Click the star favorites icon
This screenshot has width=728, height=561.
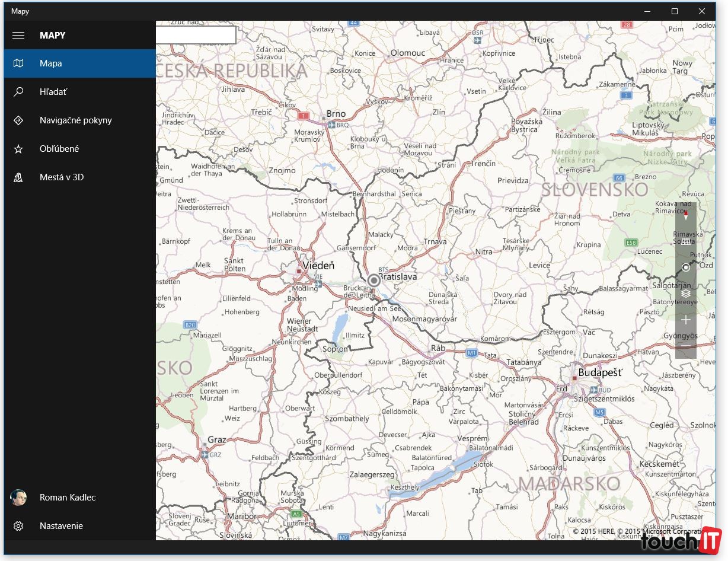pos(18,149)
